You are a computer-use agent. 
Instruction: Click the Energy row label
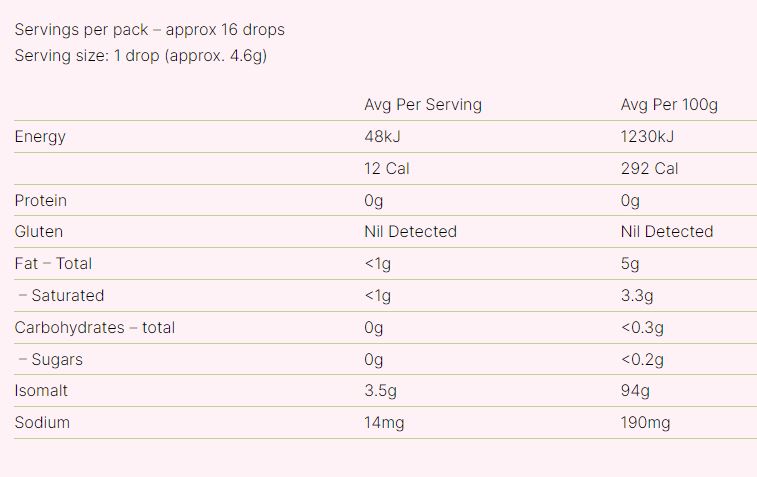click(40, 137)
